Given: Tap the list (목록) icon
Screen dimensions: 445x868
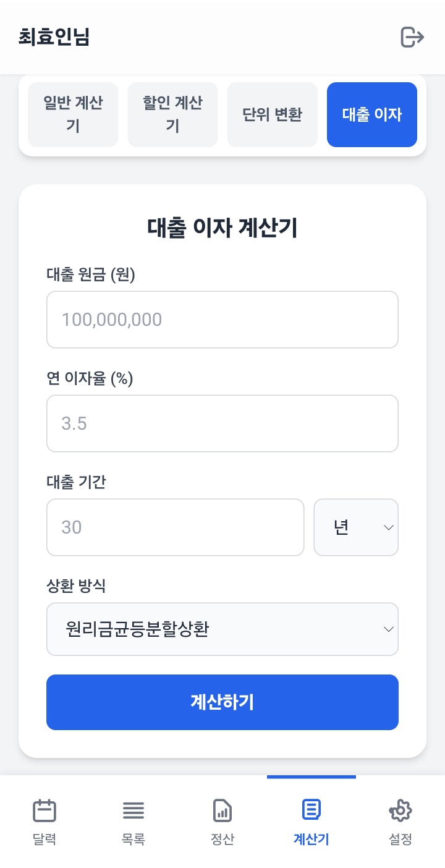Looking at the screenshot, I should tap(133, 810).
